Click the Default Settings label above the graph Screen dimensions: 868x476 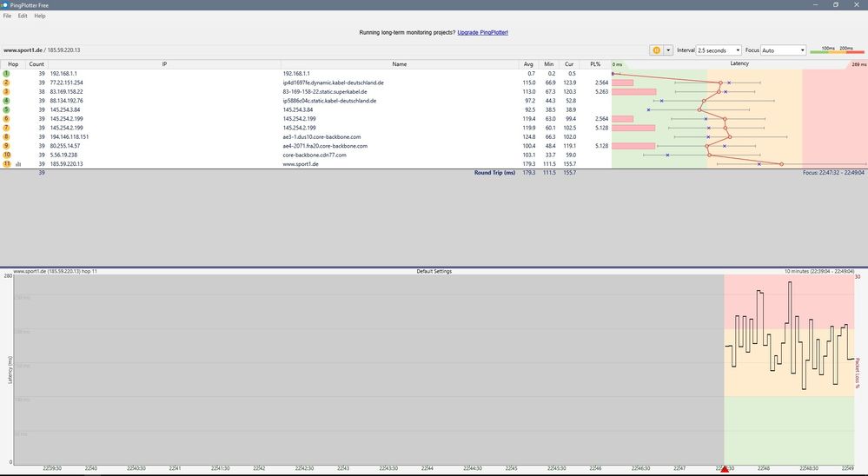[434, 271]
